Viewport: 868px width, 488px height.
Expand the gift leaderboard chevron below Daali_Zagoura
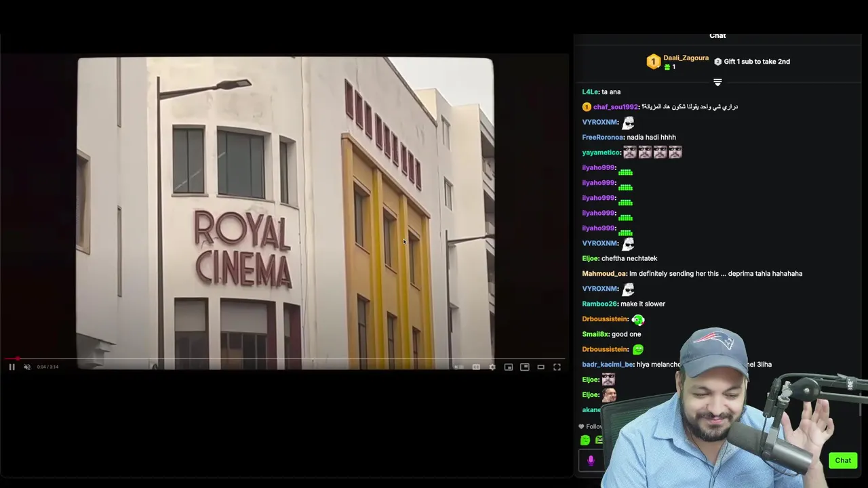pyautogui.click(x=717, y=82)
